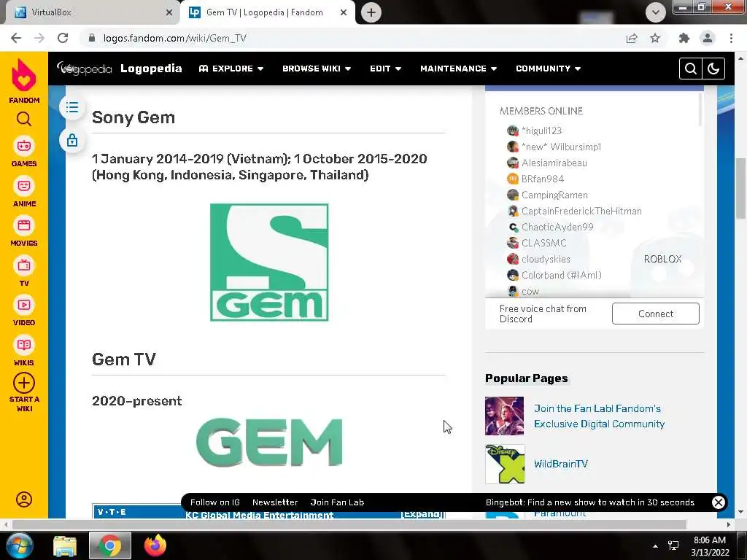Image resolution: width=747 pixels, height=560 pixels.
Task: Close the Gem TV Logopedia tab
Action: point(344,12)
